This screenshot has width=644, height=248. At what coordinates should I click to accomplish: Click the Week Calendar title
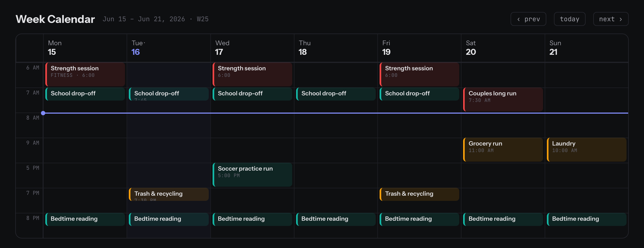click(55, 19)
